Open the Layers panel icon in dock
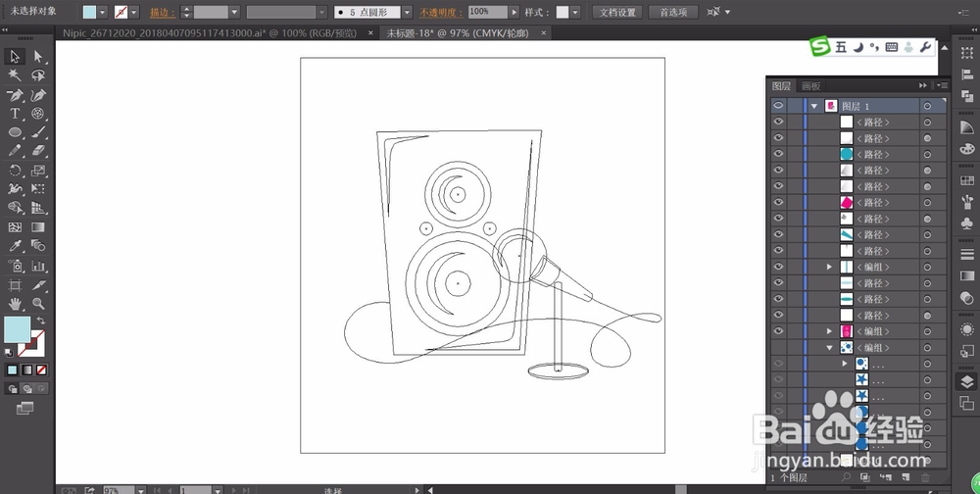This screenshot has height=494, width=980. pos(966,381)
